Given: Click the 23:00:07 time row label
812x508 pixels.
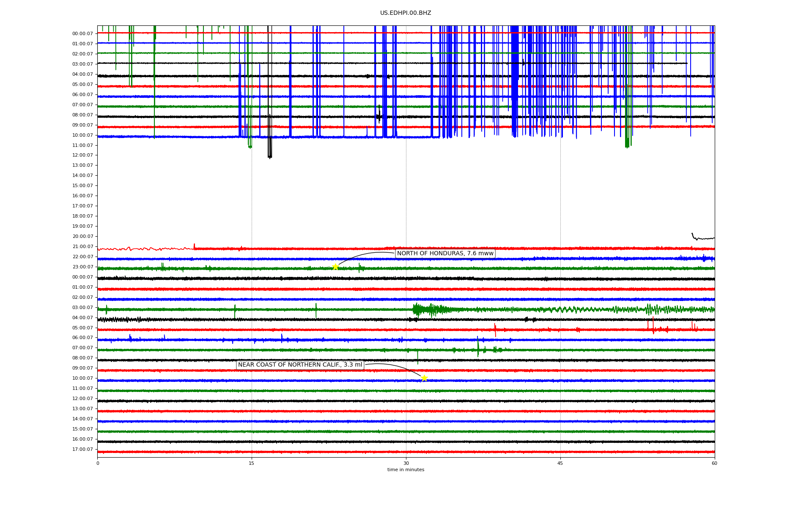Looking at the screenshot, I should (82, 267).
